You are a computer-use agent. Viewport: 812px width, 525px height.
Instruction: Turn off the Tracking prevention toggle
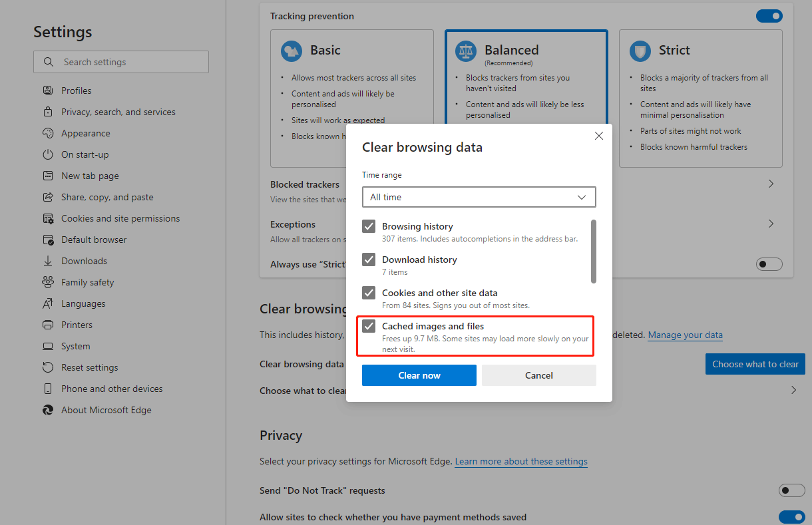769,16
